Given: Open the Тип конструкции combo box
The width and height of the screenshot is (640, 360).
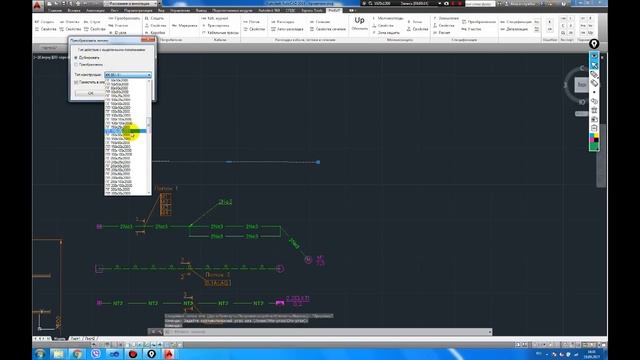Looking at the screenshot, I should (x=128, y=75).
